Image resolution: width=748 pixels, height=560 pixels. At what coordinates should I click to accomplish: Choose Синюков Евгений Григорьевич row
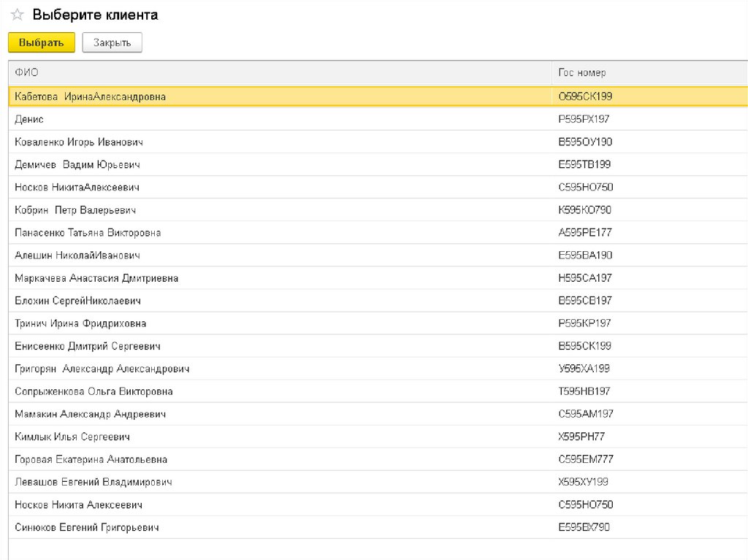(86, 527)
